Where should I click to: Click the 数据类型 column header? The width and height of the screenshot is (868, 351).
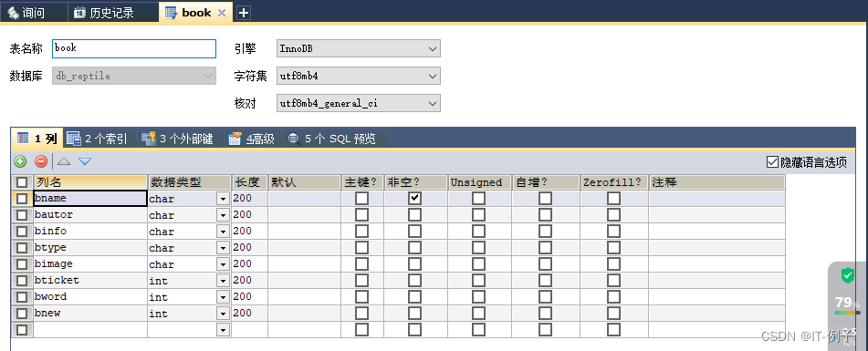(189, 182)
